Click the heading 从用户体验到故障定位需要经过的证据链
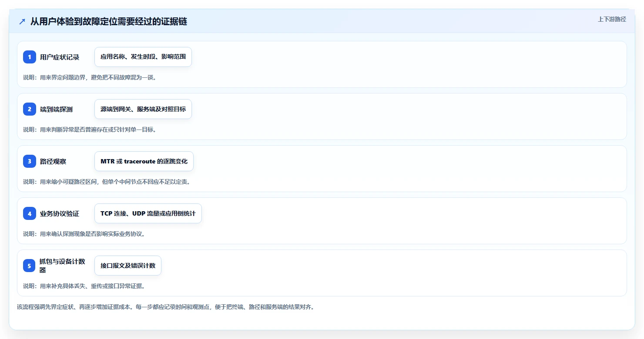The image size is (644, 339). (109, 22)
